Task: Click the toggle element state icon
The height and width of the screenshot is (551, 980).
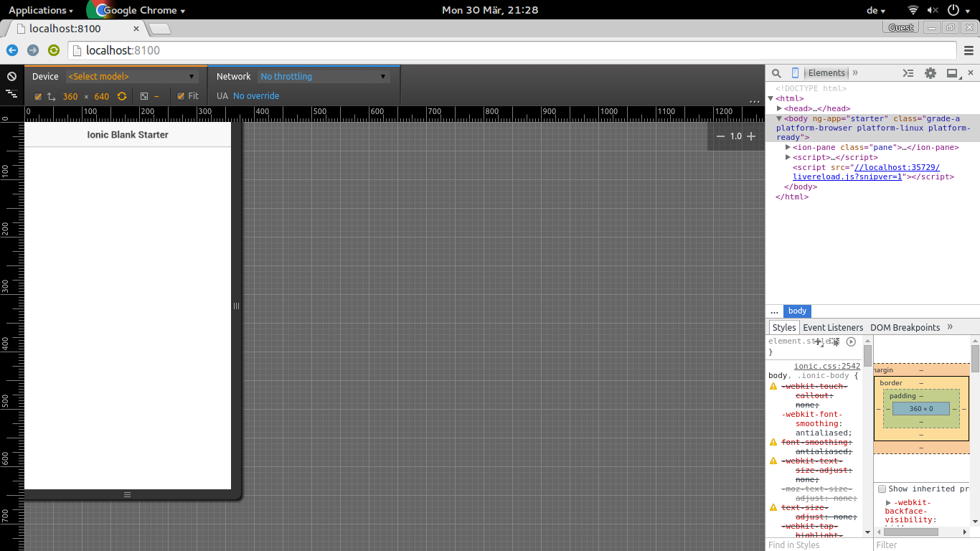Action: click(834, 342)
